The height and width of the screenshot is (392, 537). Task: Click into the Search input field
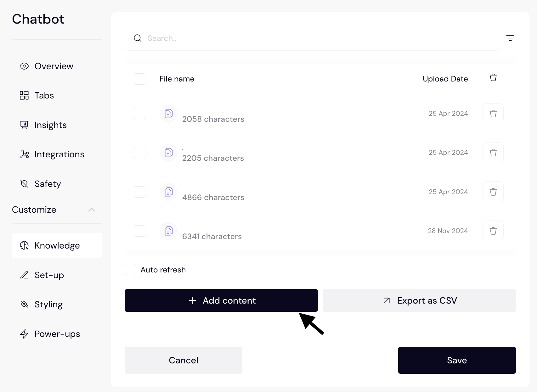312,38
